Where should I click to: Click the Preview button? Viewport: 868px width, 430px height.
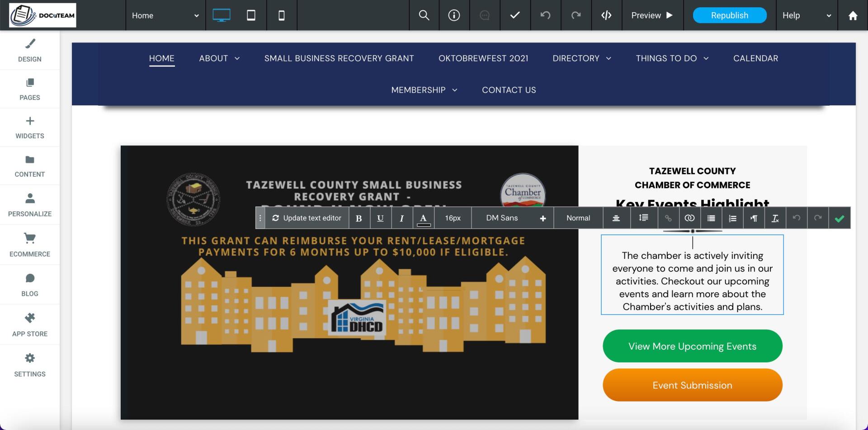(652, 15)
